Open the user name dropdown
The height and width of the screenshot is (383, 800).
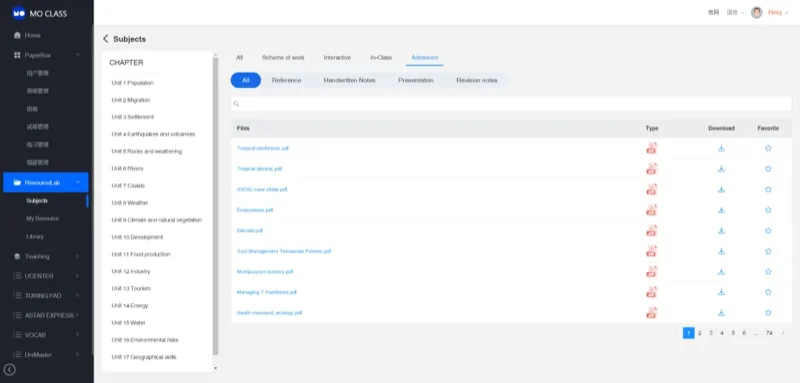[778, 12]
